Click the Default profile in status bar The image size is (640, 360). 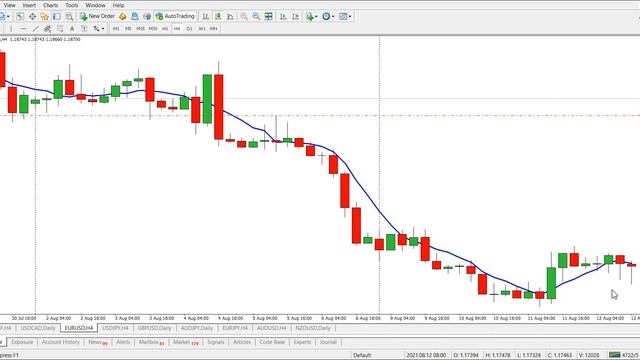[362, 355]
